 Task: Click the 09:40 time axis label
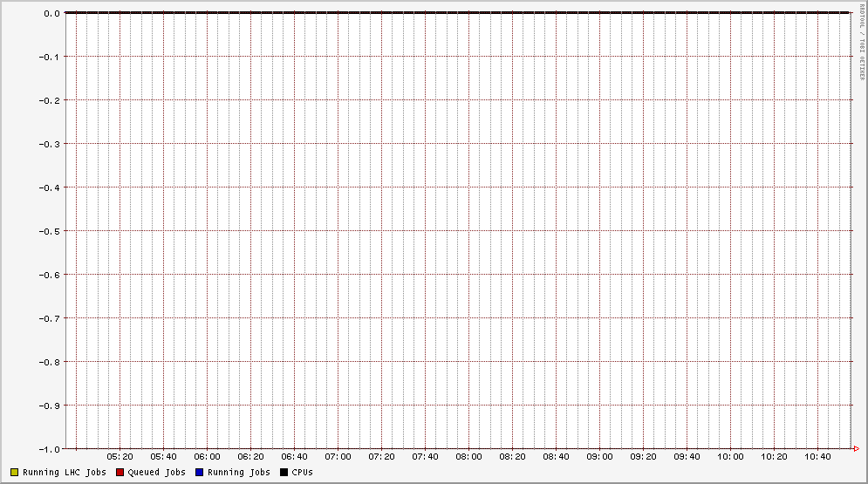687,457
